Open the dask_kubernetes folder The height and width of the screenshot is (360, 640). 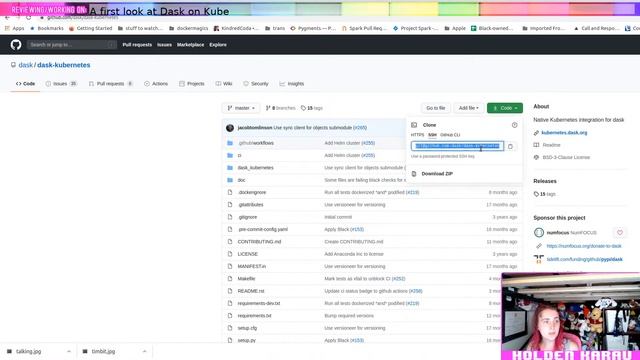[x=256, y=168]
